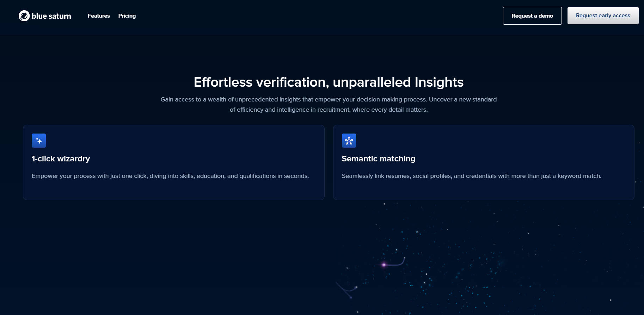Click the "Gain access to a wealth" subtitle line
644x315 pixels.
click(329, 99)
